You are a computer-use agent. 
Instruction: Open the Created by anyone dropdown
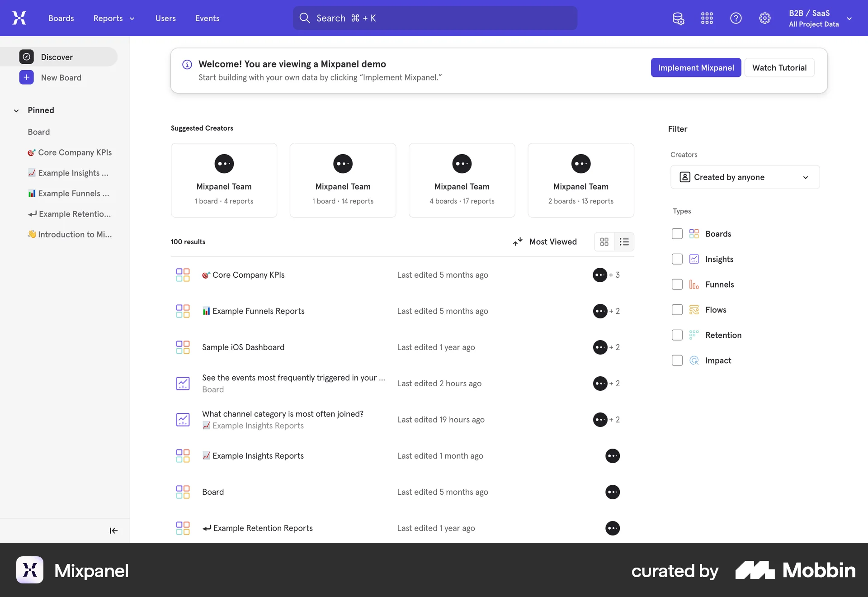[x=744, y=177]
